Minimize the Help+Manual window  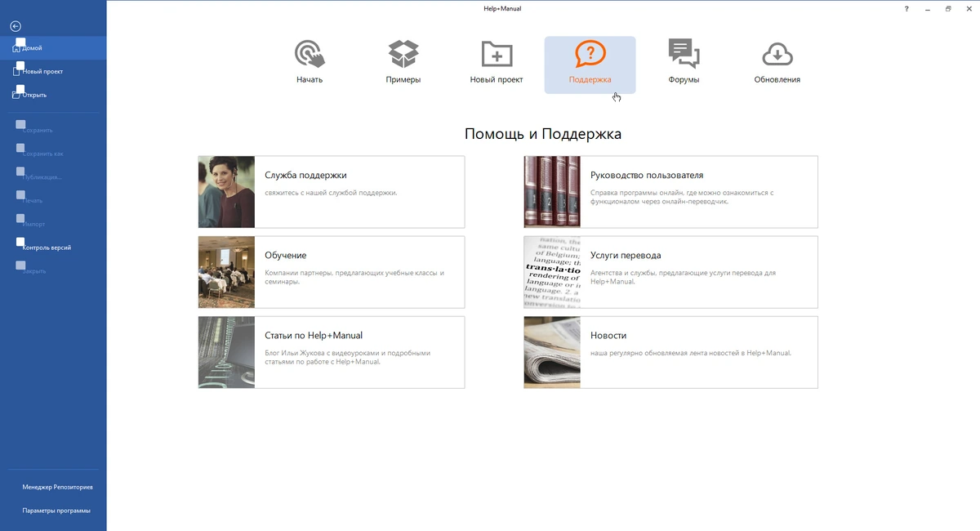click(928, 8)
